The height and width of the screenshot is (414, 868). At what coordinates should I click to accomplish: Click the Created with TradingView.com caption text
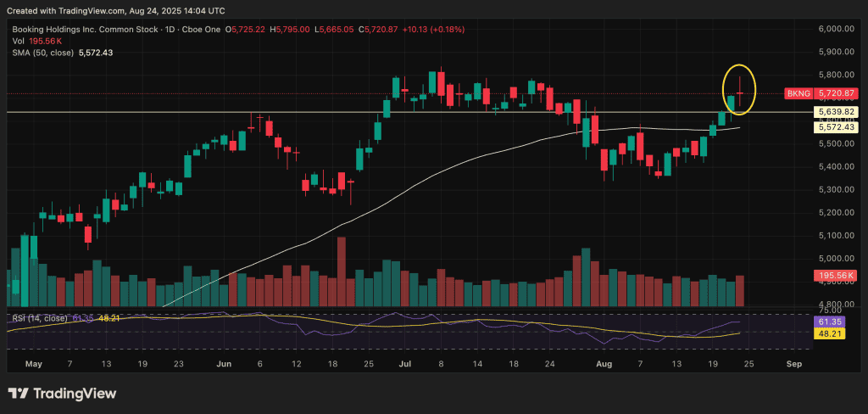pyautogui.click(x=117, y=10)
